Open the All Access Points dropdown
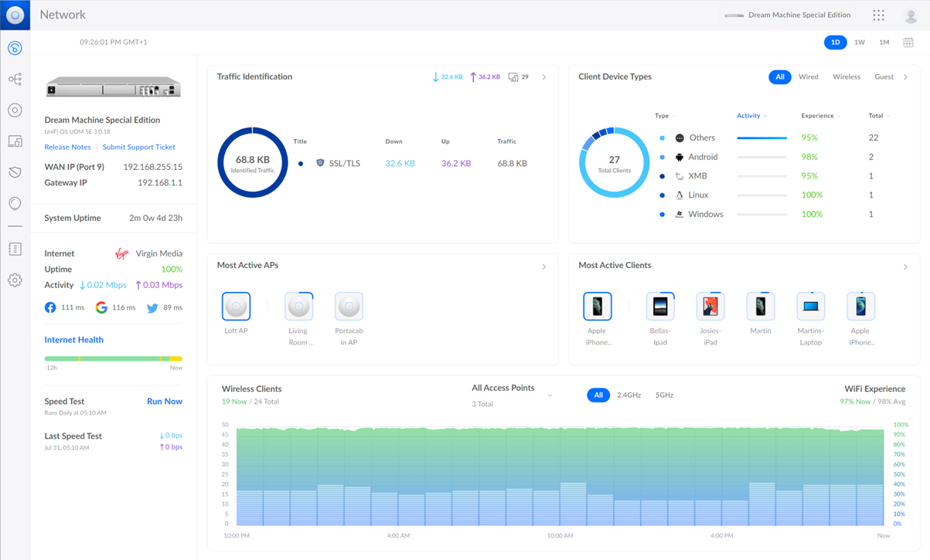This screenshot has height=560, width=930. [550, 393]
